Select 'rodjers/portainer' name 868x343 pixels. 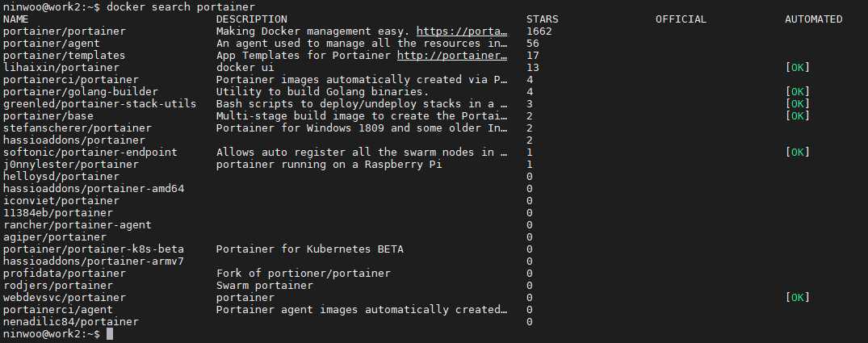[57, 286]
